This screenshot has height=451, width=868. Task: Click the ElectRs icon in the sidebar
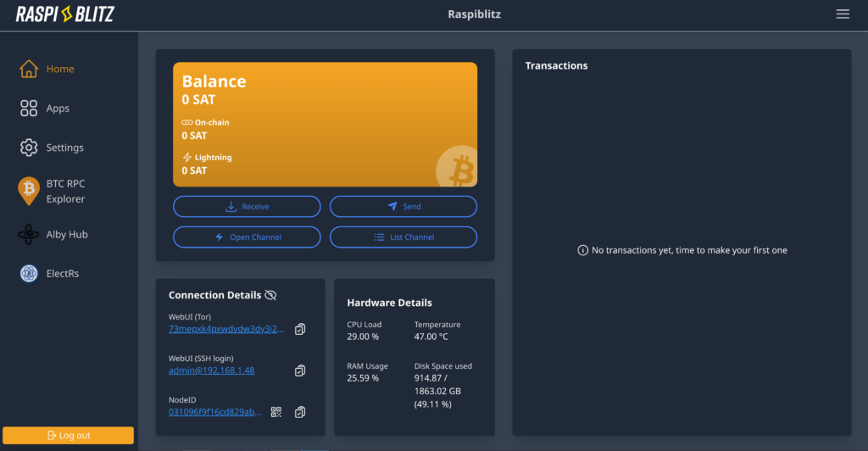[x=29, y=273]
